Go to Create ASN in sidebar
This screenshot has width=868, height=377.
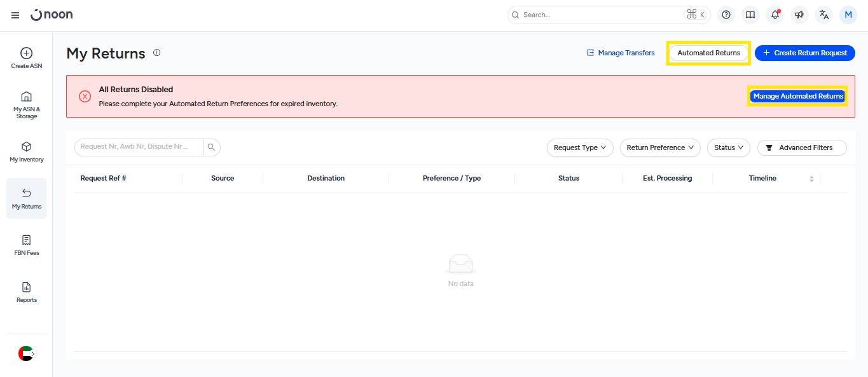pos(26,58)
